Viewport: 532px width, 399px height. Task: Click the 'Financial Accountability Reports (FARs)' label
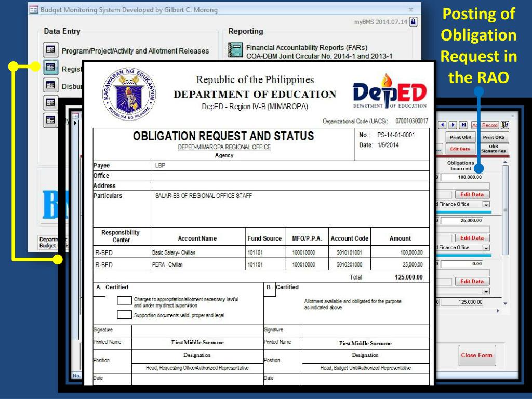pos(307,47)
